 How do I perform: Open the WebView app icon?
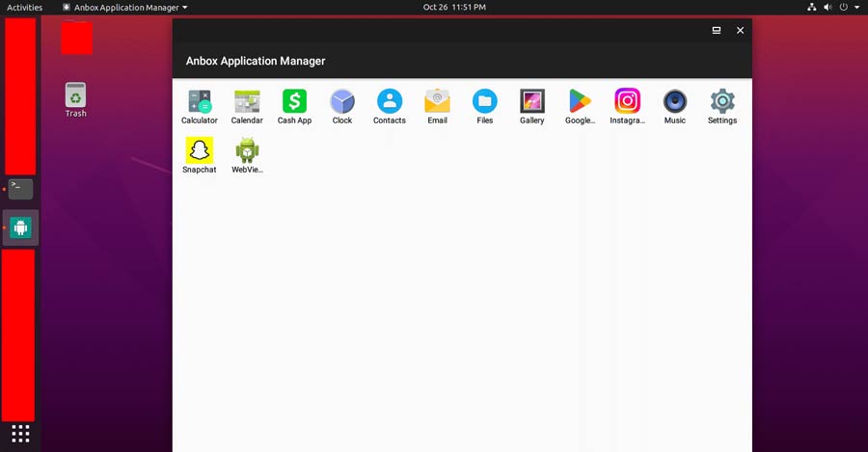[x=247, y=155]
